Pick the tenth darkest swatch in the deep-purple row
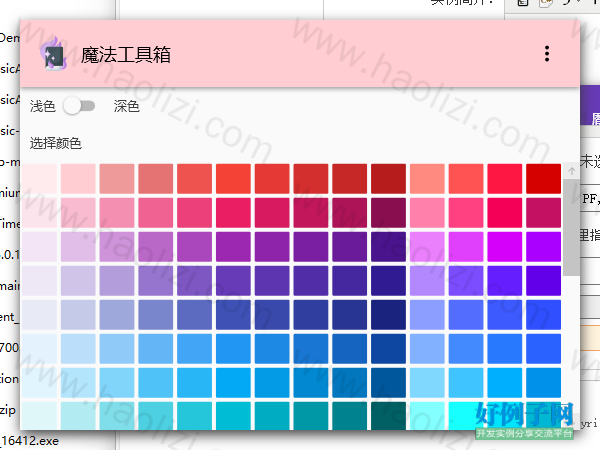This screenshot has height=450, width=600. (x=388, y=281)
